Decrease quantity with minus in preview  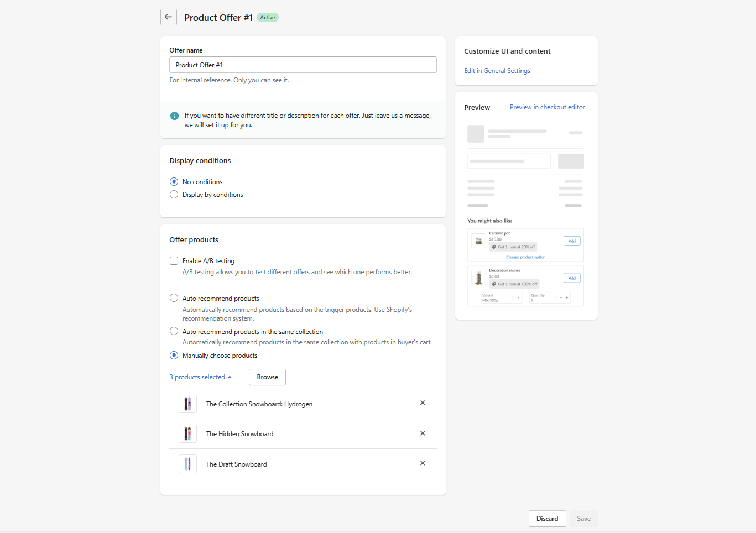tap(560, 297)
